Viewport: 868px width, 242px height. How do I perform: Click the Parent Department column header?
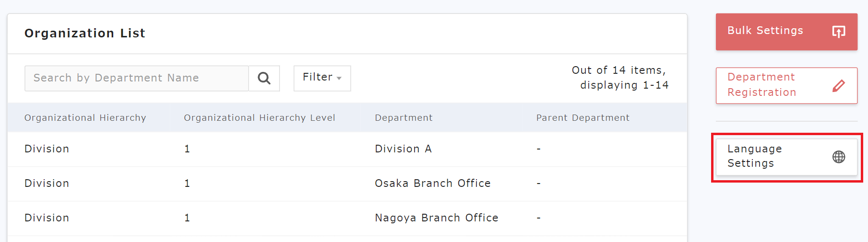point(583,118)
